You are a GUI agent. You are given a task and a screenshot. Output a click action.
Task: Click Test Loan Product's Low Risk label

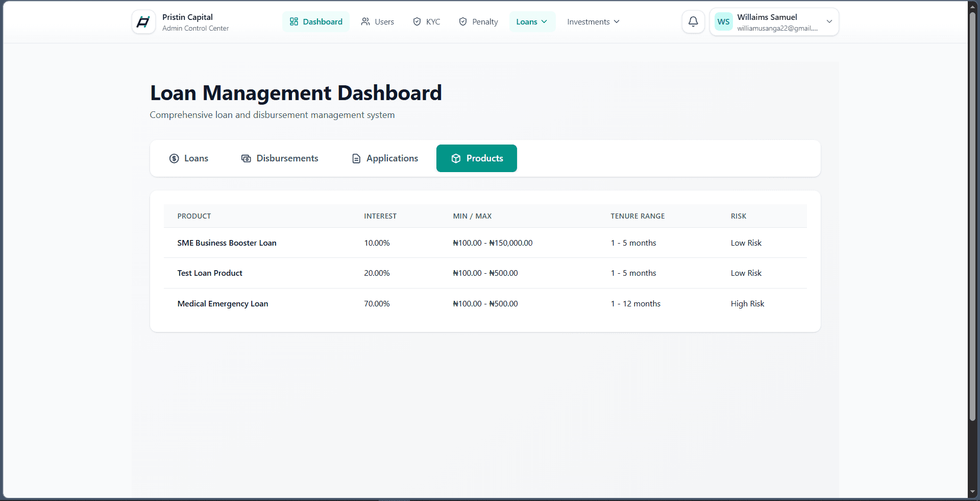(x=746, y=273)
